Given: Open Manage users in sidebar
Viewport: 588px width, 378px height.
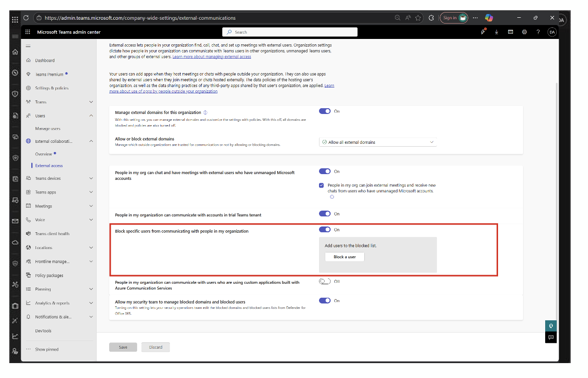Looking at the screenshot, I should [48, 129].
